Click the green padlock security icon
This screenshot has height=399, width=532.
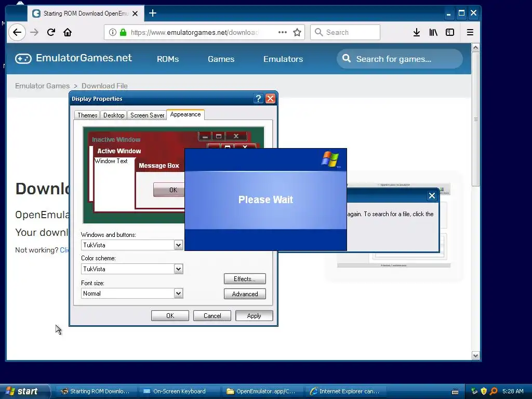[x=123, y=32]
